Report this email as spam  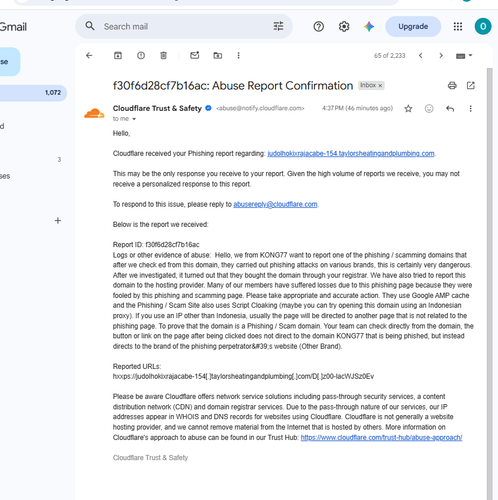(141, 56)
